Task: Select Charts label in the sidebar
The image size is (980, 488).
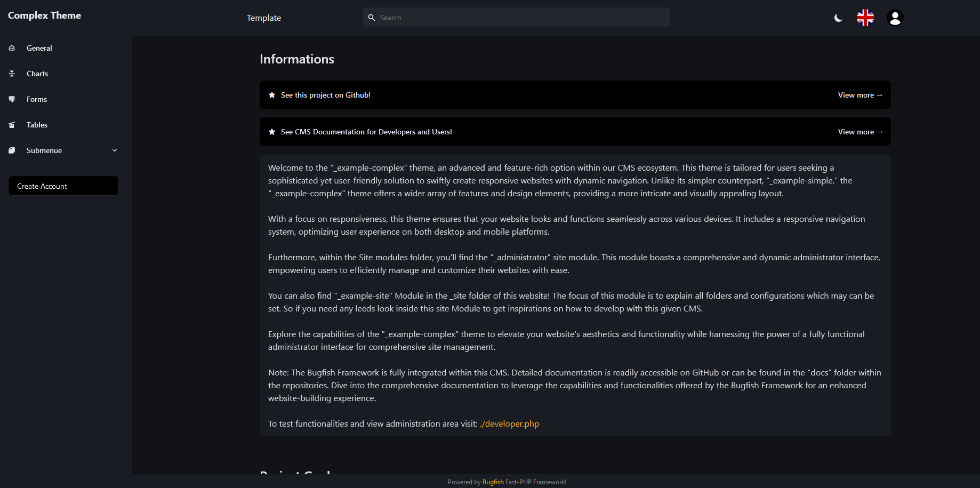Action: 37,74
